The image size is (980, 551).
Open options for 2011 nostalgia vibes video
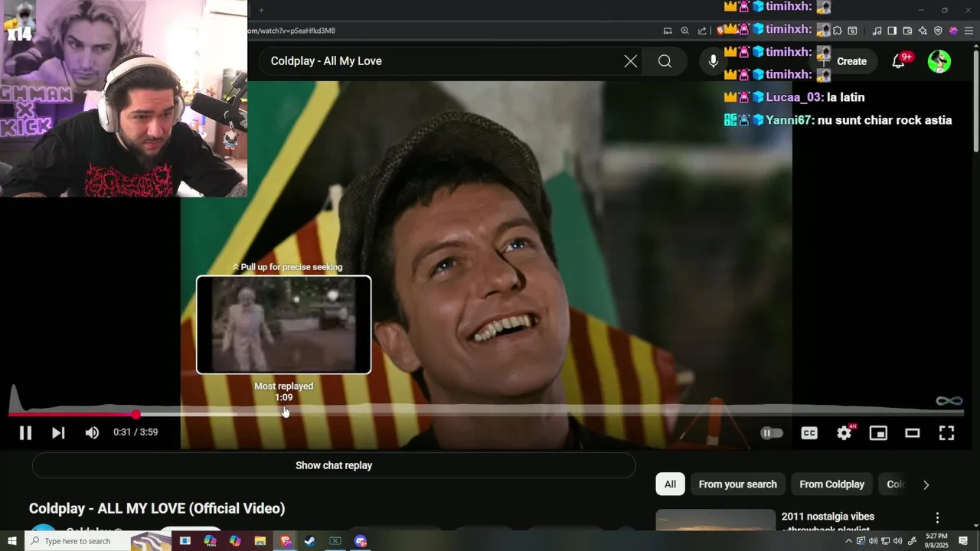coord(937,518)
